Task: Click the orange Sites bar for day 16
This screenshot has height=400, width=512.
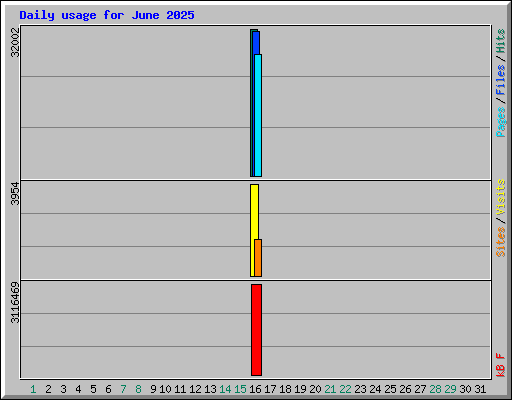Action: [258, 258]
